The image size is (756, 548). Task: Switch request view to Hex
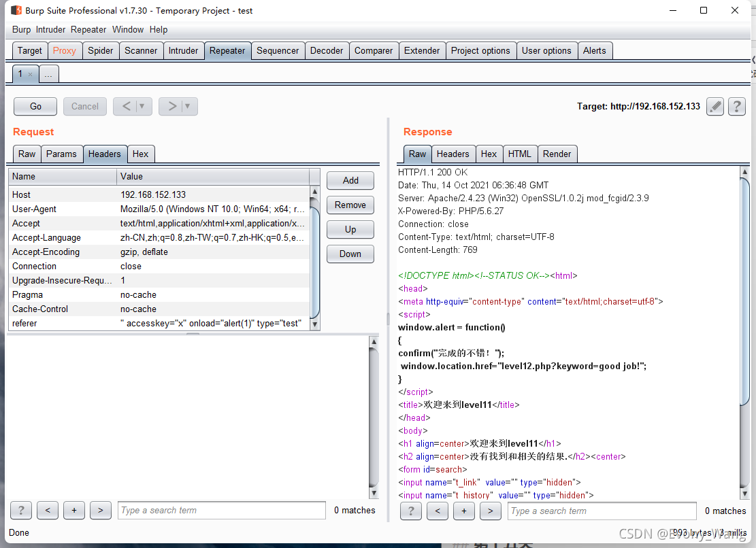coord(140,154)
